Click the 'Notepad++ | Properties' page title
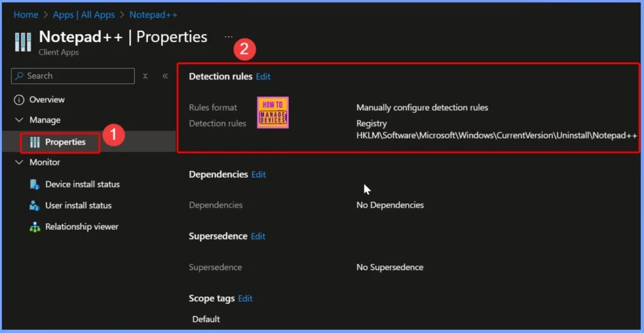This screenshot has height=333, width=644. click(123, 37)
